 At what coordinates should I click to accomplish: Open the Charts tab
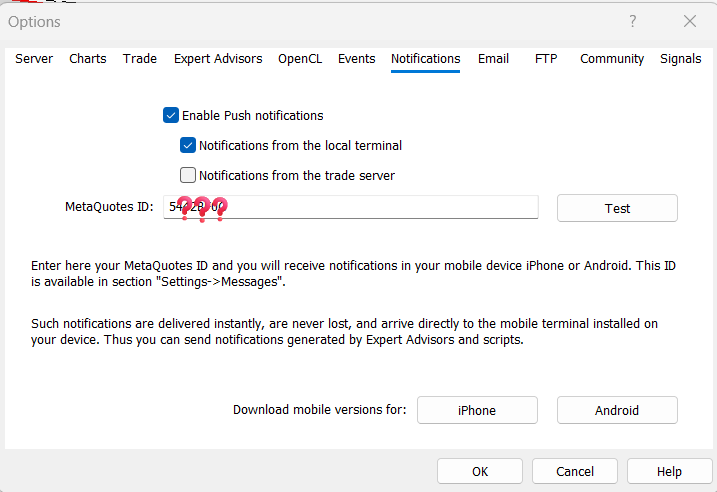[88, 59]
